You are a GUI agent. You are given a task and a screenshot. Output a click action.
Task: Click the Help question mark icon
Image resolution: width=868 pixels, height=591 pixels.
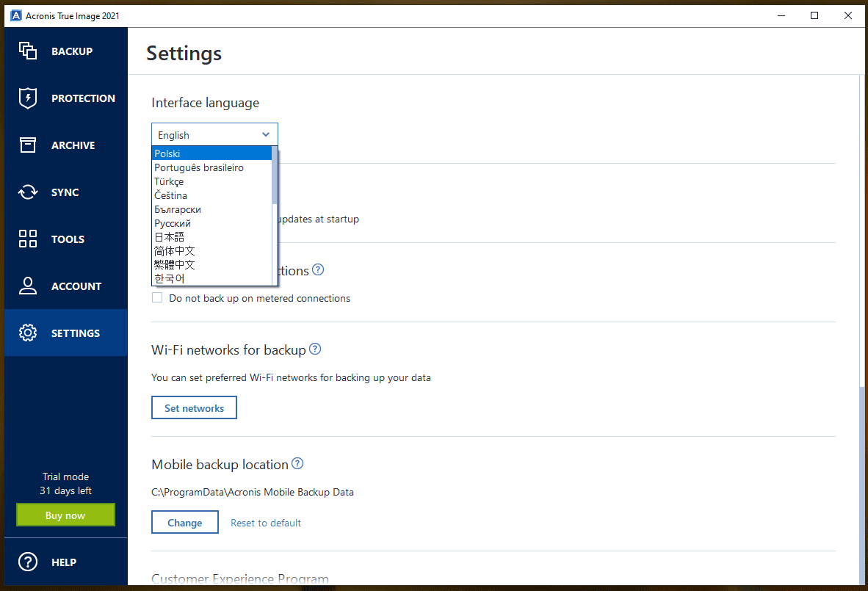coord(28,562)
